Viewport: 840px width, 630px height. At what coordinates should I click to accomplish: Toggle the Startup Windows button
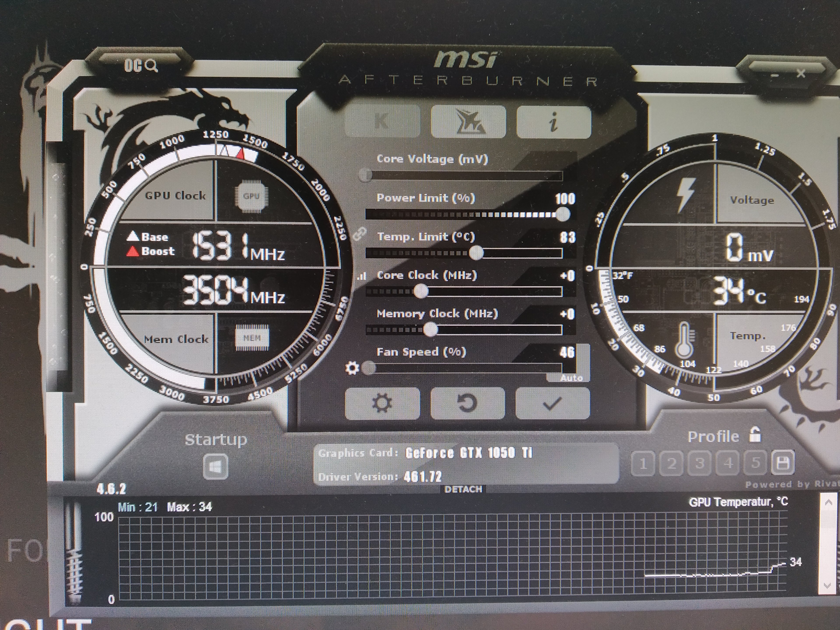click(216, 466)
